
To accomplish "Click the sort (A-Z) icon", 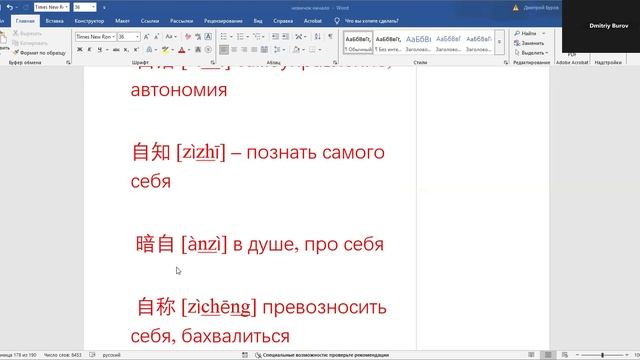I will pyautogui.click(x=318, y=37).
